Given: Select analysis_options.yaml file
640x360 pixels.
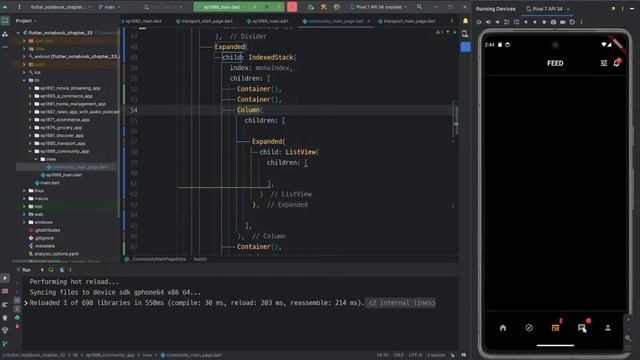Looking at the screenshot, I should pyautogui.click(x=53, y=254).
